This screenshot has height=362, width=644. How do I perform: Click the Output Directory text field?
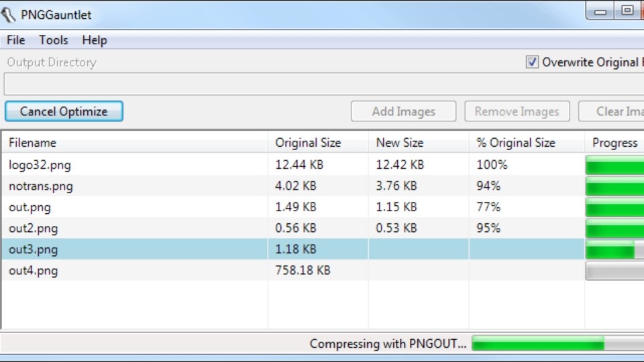(323, 84)
